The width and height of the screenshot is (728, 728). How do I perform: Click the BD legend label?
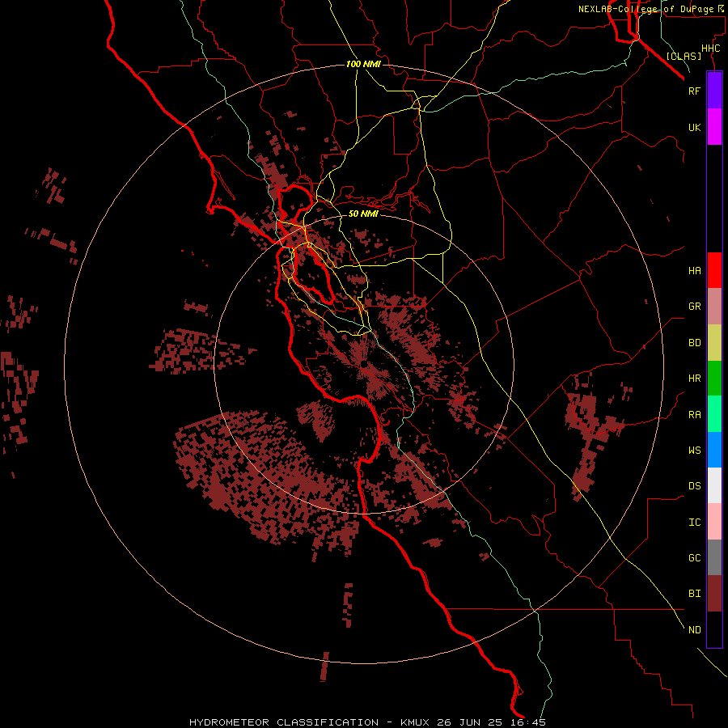(x=694, y=343)
